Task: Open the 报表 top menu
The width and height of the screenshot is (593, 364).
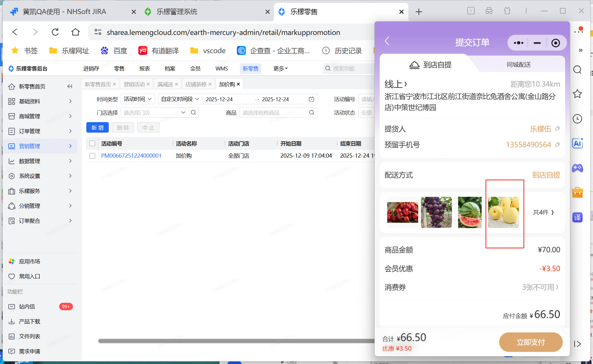Action: click(x=145, y=69)
